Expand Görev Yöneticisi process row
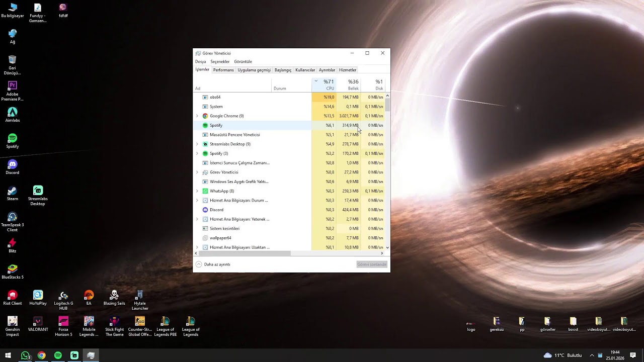 pyautogui.click(x=197, y=172)
